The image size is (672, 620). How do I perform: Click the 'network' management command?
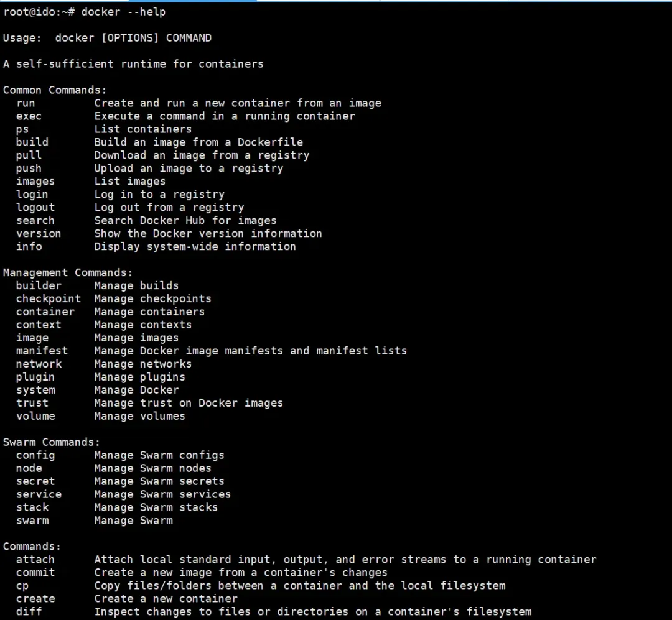pyautogui.click(x=39, y=364)
